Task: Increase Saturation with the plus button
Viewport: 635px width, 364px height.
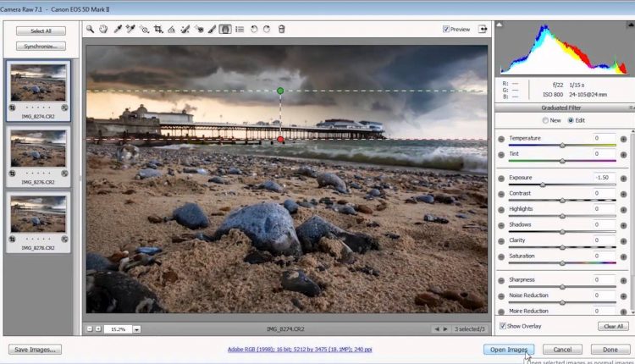Action: click(x=623, y=256)
